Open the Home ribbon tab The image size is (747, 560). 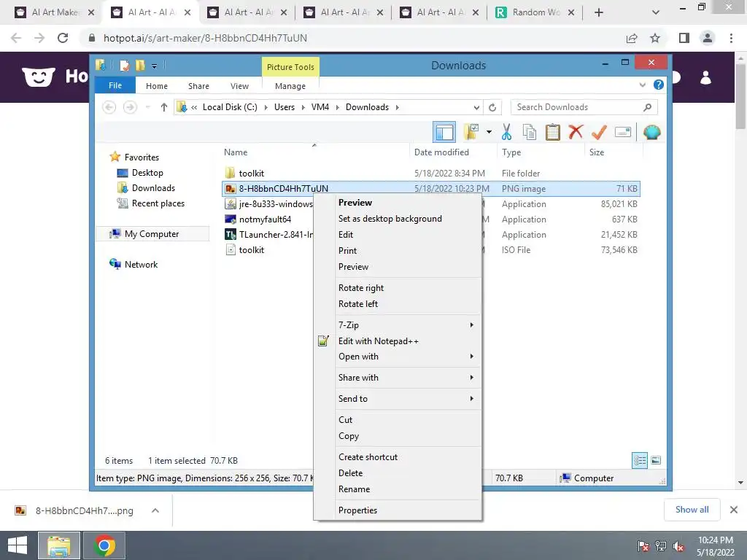coord(157,86)
